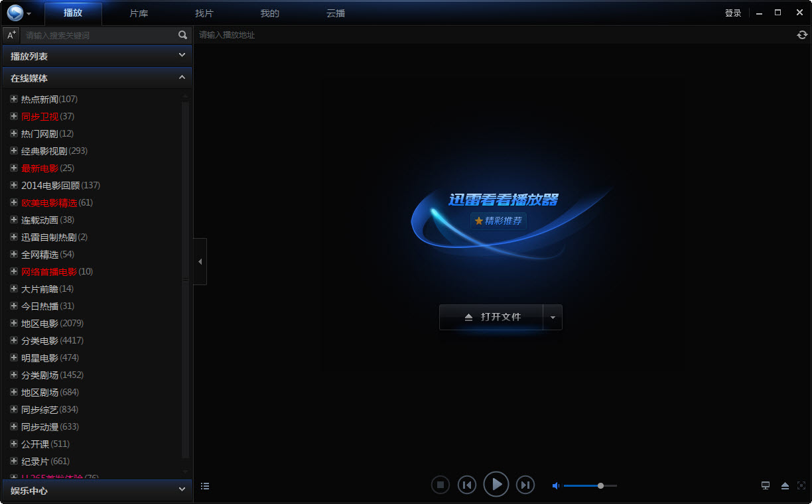Open dropdown arrow next to 打开文件
This screenshot has height=504, width=812.
(553, 318)
